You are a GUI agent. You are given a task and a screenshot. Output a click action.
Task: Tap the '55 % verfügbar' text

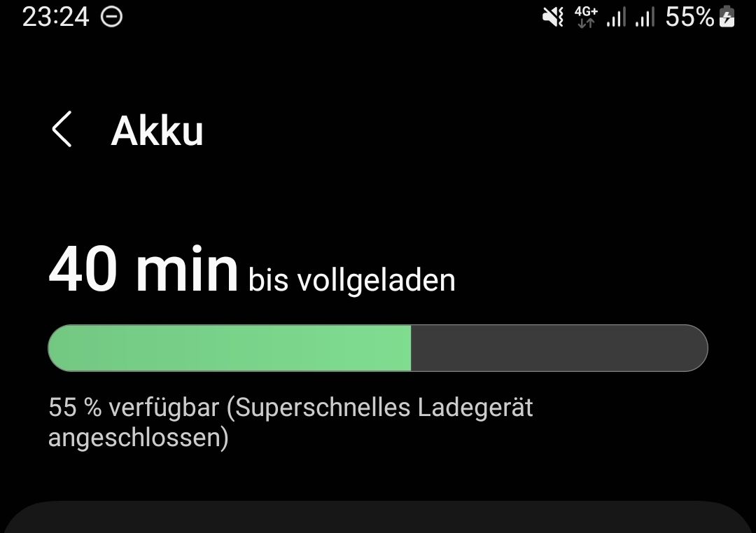click(134, 408)
